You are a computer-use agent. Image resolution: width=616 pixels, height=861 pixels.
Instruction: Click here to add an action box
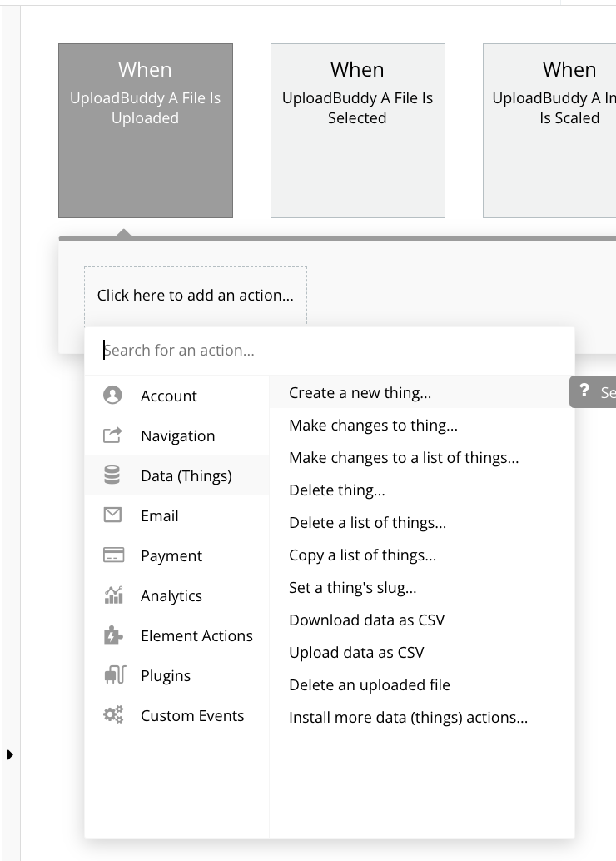click(196, 296)
